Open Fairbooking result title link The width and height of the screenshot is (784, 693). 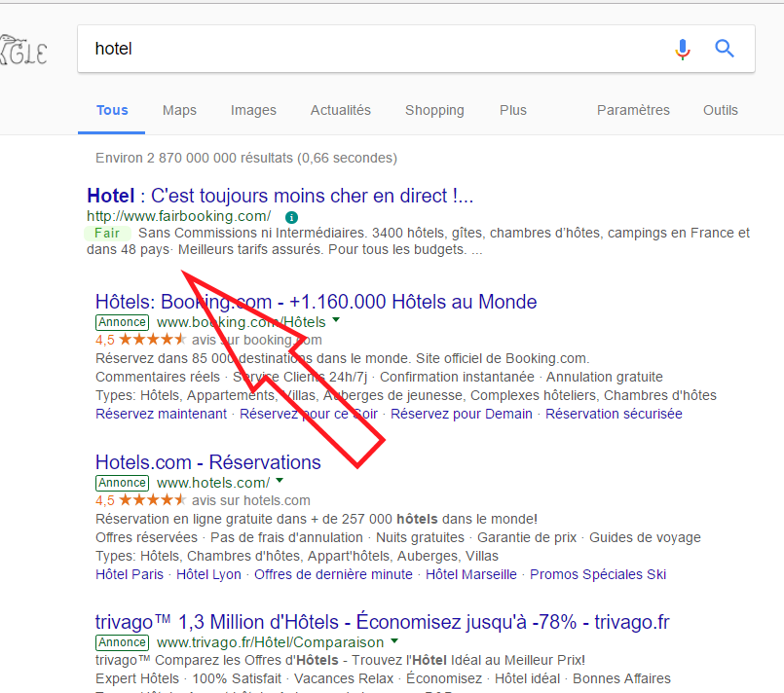point(280,196)
